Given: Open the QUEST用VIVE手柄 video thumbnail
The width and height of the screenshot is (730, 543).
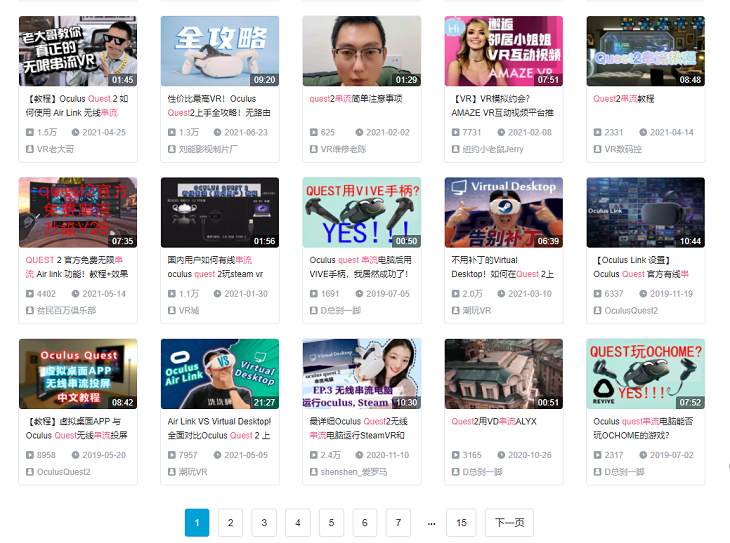Looking at the screenshot, I should [361, 213].
